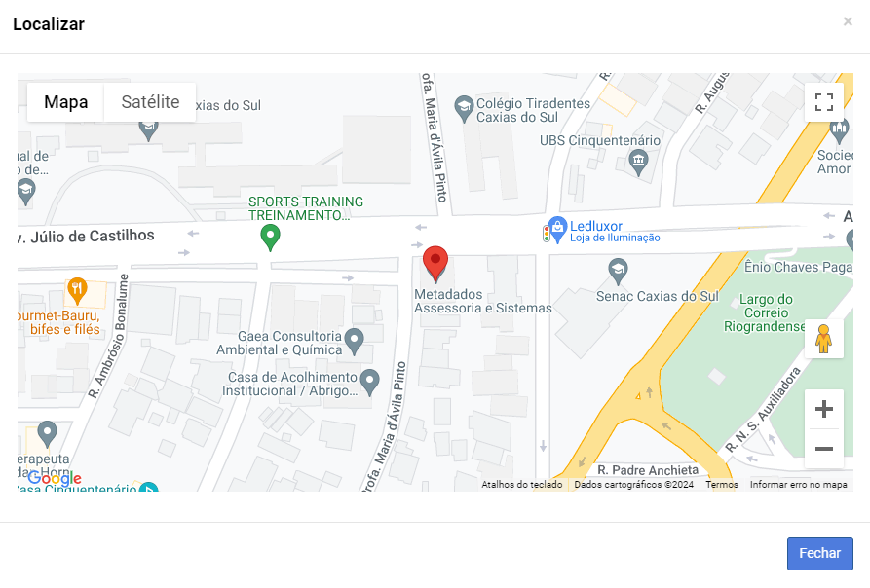Zoom in with the plus button

[x=824, y=409]
